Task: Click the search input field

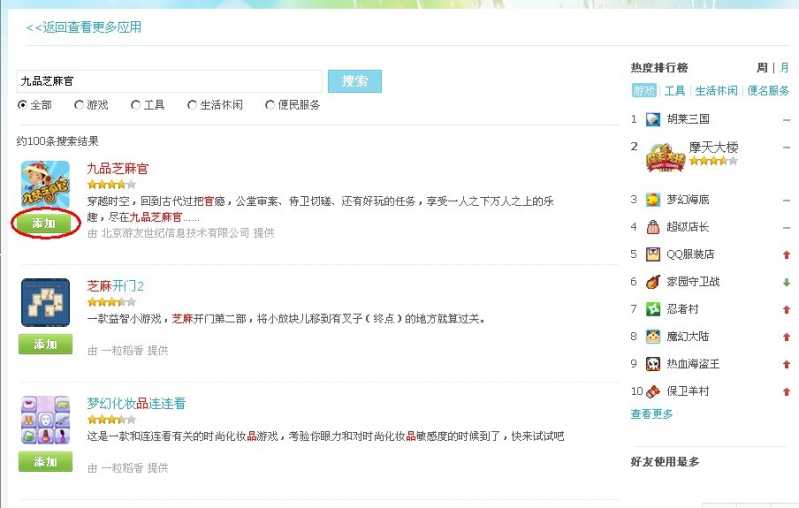Action: 169,81
